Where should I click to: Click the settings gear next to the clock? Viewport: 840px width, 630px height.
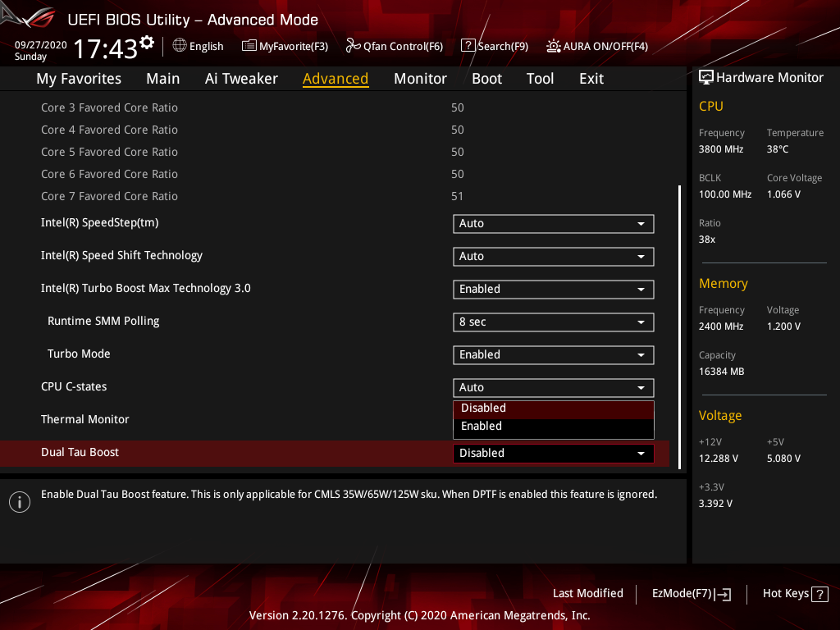[147, 43]
